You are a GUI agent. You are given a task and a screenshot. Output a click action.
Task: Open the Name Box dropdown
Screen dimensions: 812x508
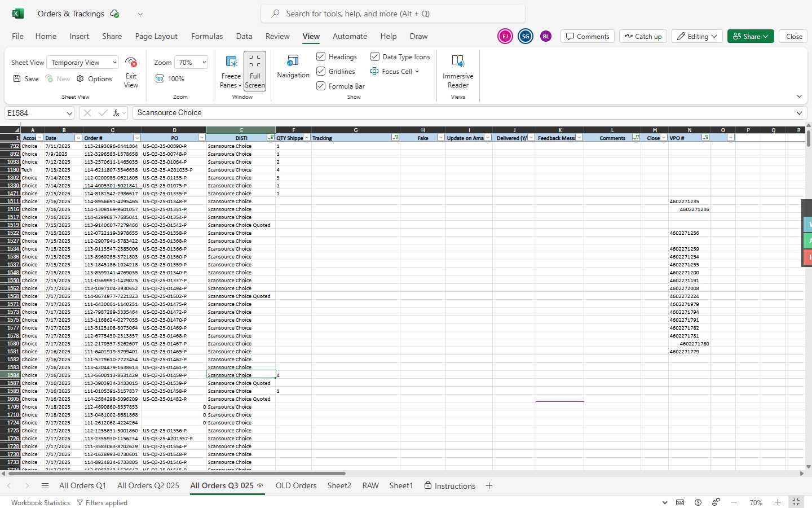pyautogui.click(x=69, y=113)
